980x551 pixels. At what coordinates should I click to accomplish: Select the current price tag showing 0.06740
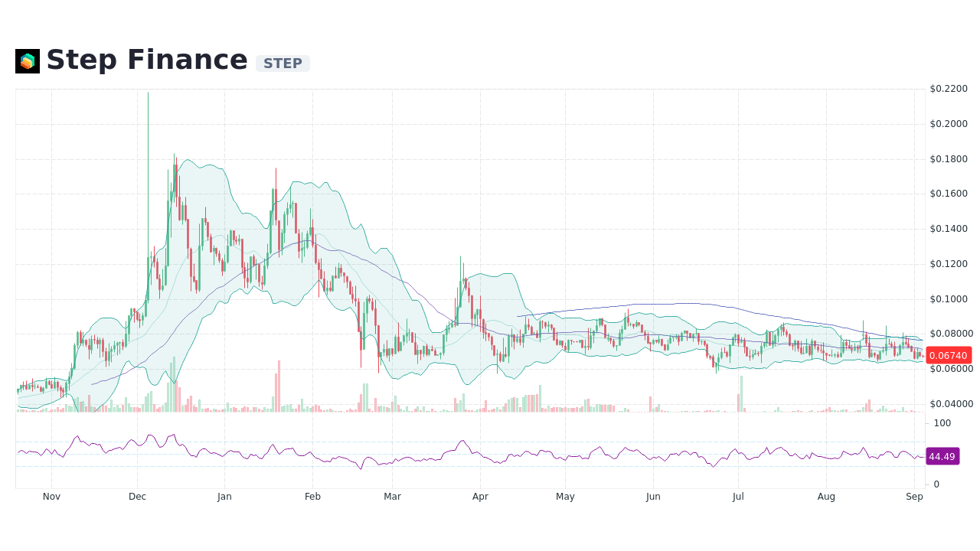pos(948,354)
